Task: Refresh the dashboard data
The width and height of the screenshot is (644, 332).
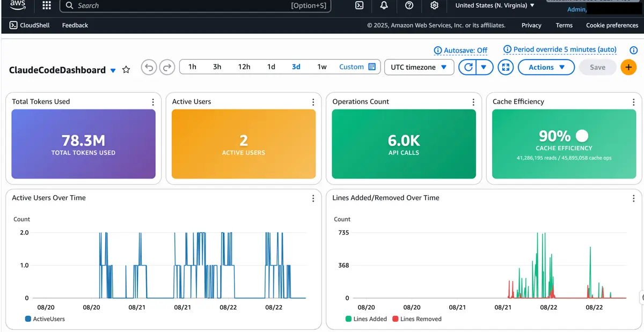Action: tap(468, 67)
